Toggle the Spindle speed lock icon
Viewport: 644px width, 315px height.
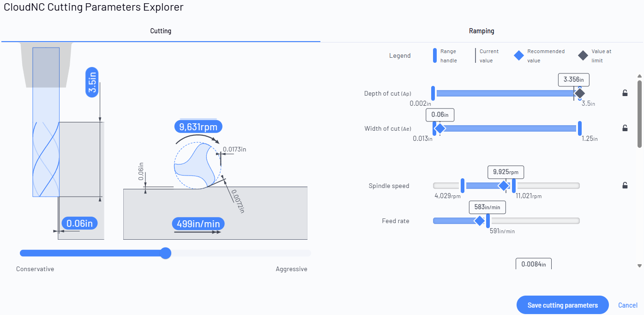(x=625, y=185)
